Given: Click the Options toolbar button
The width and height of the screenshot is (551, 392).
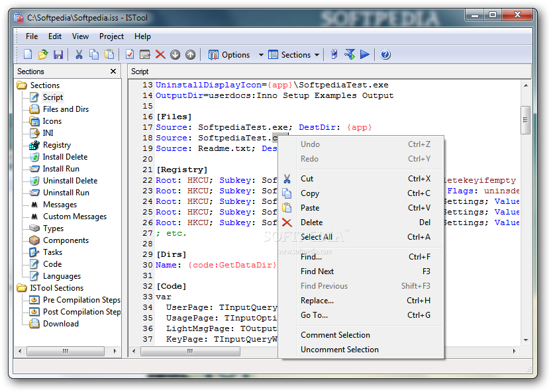Looking at the screenshot, I should 228,55.
